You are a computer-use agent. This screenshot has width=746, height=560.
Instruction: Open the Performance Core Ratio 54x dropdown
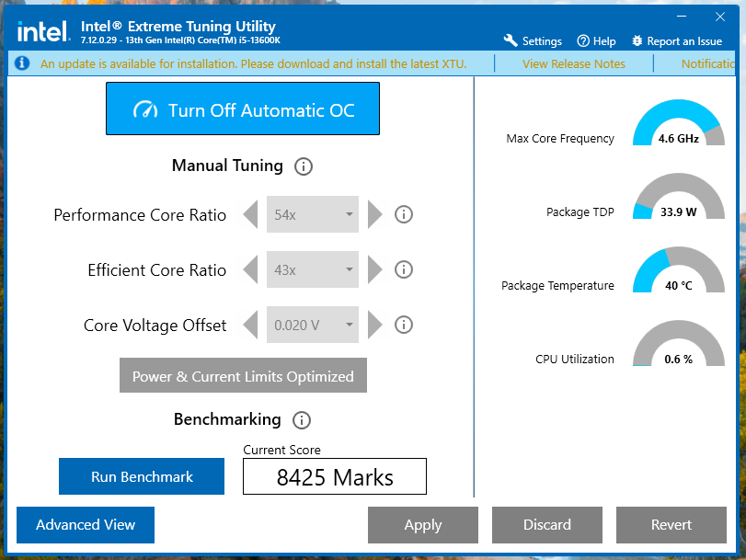[313, 215]
